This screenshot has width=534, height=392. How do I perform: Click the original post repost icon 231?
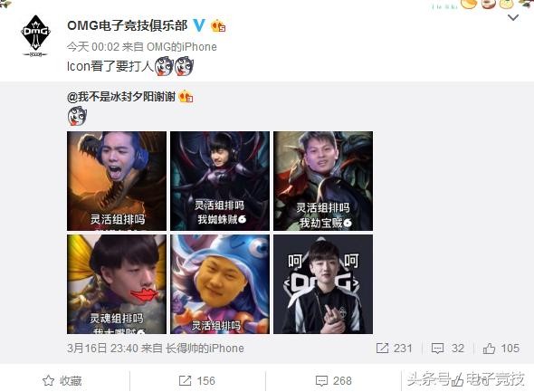pos(395,348)
